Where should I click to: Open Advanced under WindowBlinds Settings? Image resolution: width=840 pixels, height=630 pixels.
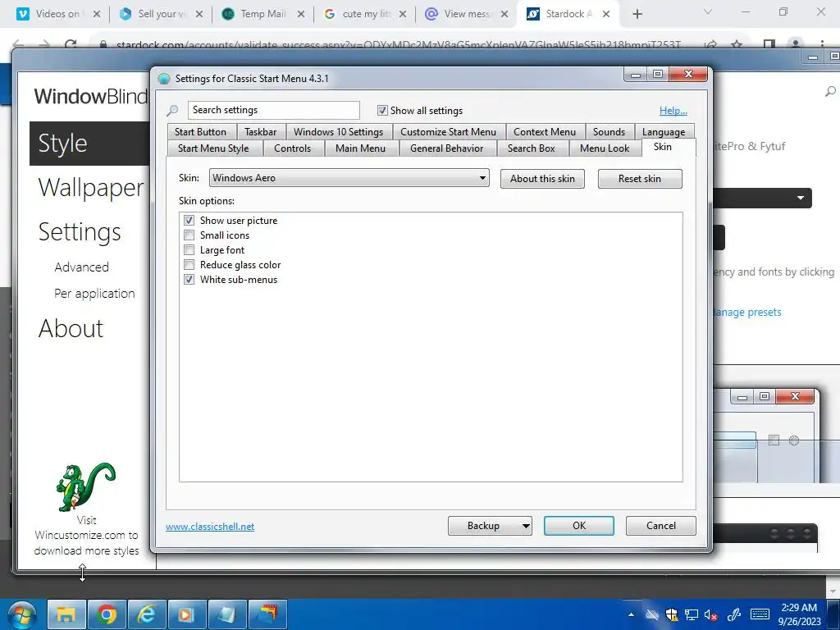[x=81, y=267]
